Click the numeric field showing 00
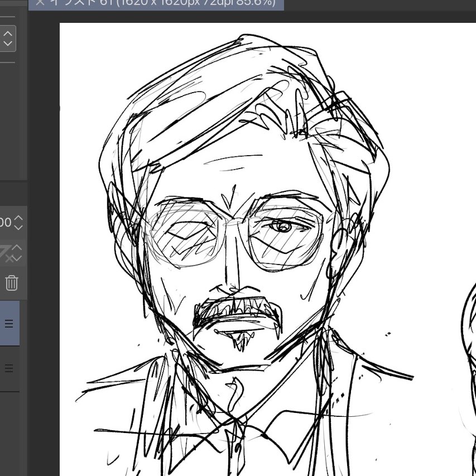The height and width of the screenshot is (476, 476). point(6,223)
